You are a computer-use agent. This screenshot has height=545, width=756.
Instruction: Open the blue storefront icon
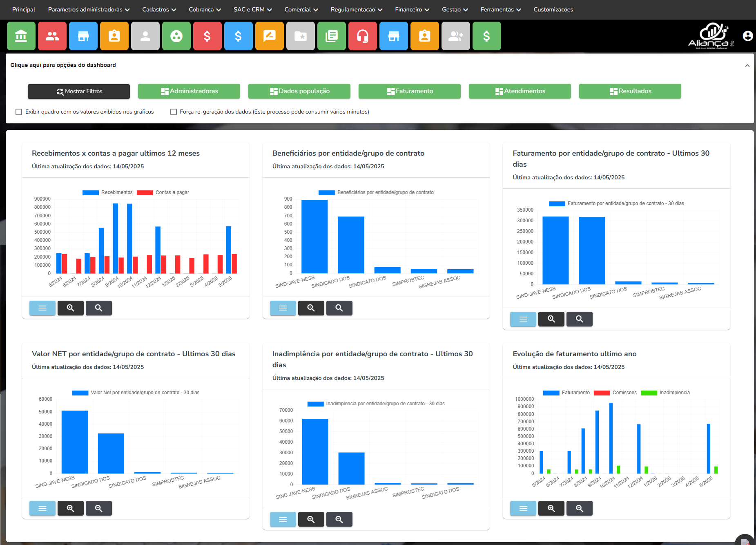[83, 36]
